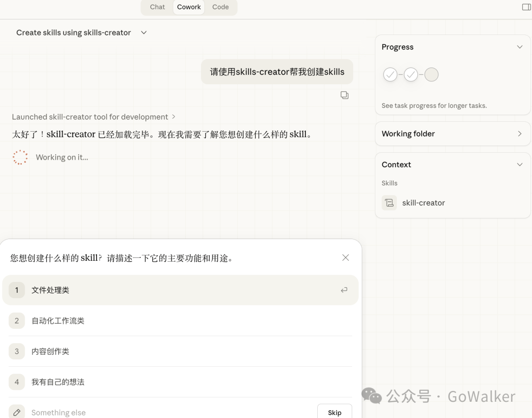Viewport: 532px width, 418px height.
Task: Click the number 2 badge
Action: point(17,320)
